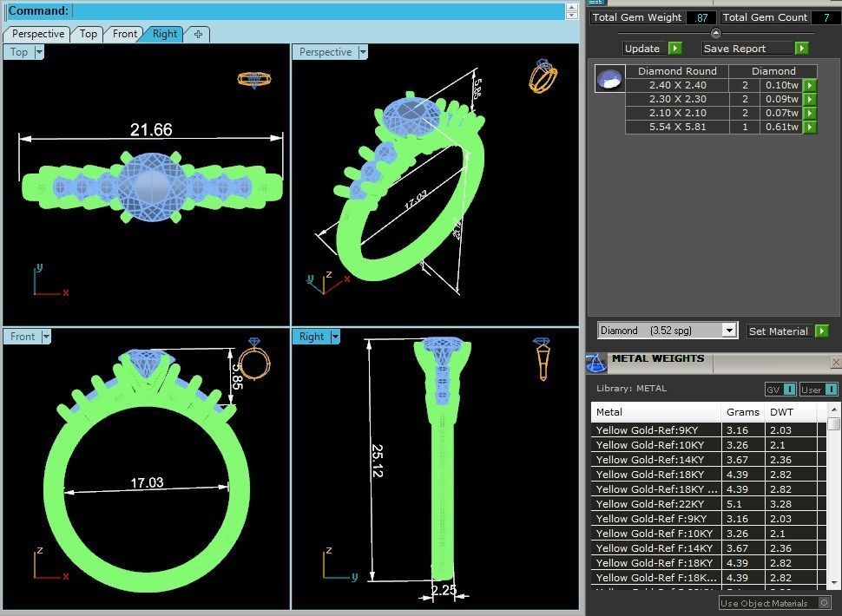Click the DWT column header
The height and width of the screenshot is (616, 842).
(791, 412)
